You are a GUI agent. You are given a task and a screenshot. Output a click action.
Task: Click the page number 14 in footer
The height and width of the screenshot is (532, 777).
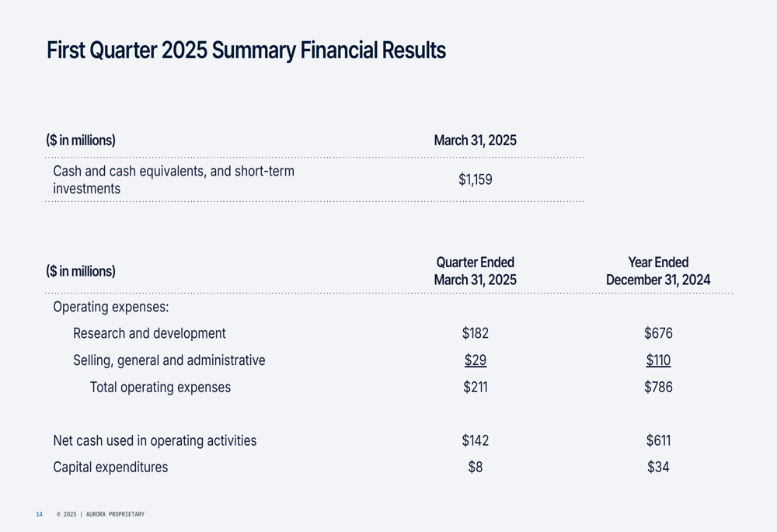pyautogui.click(x=39, y=514)
